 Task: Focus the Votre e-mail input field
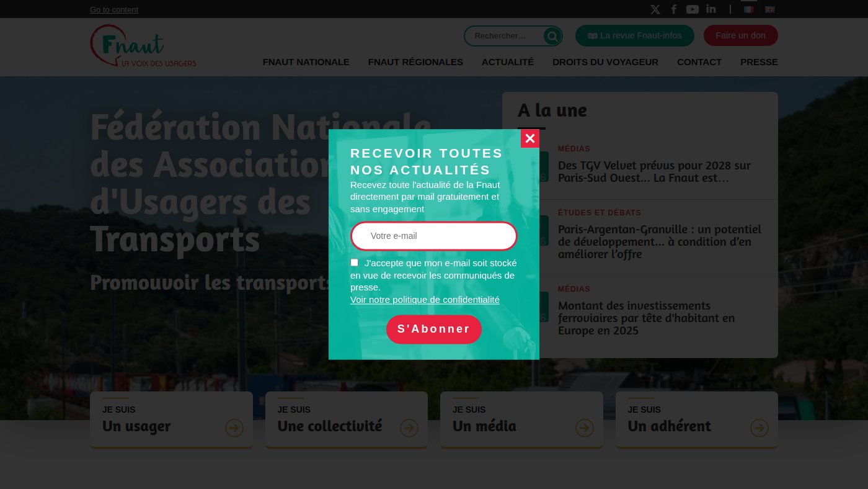pyautogui.click(x=434, y=236)
